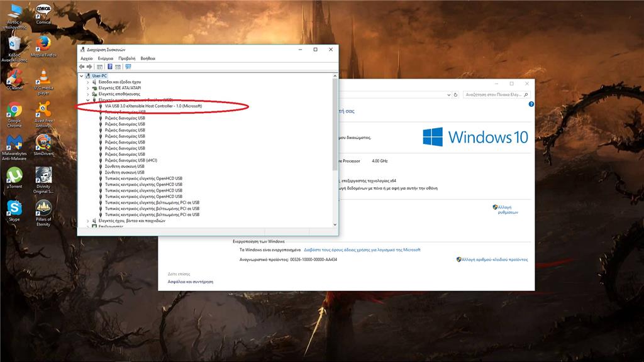Select the SlimDrivers desktop icon

tap(43, 145)
